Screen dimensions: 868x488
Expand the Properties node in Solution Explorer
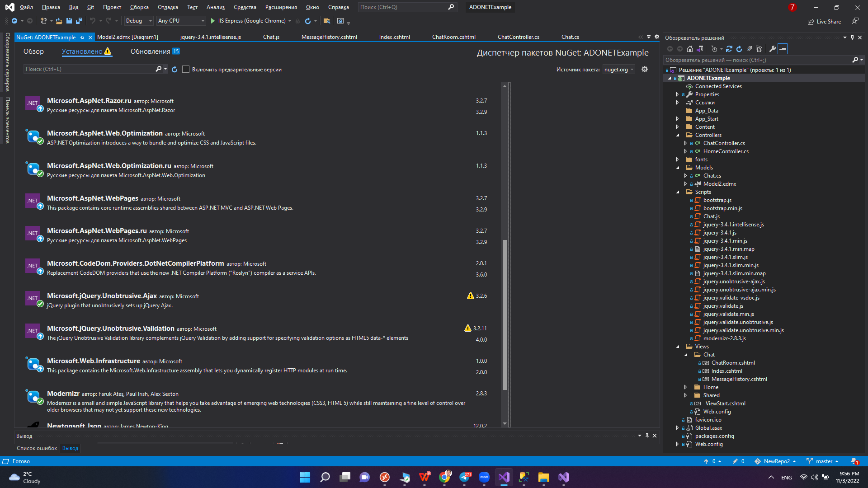tap(677, 94)
